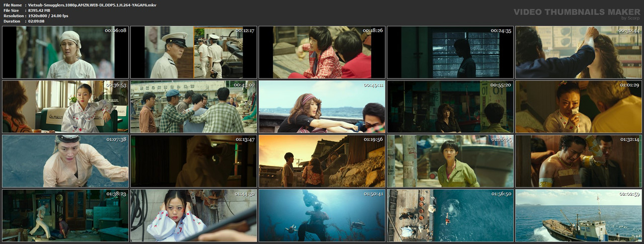Open the thumbnail timestamped 01:38:23
The image size is (644, 244).
click(x=65, y=215)
